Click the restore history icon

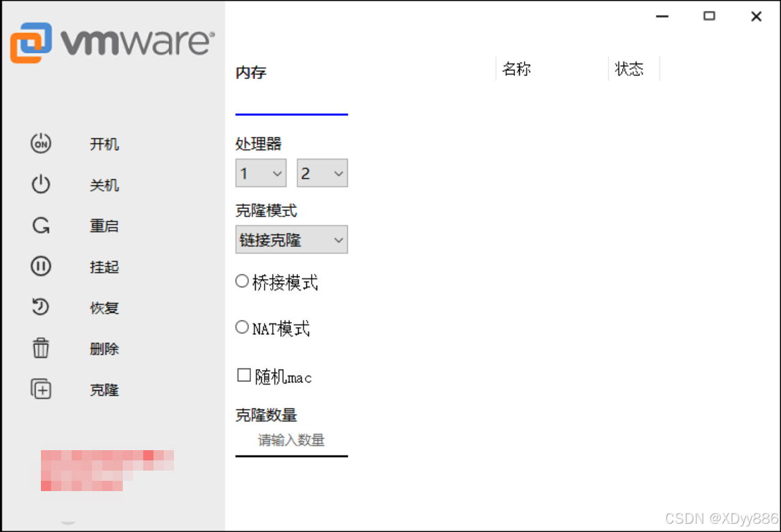[41, 307]
